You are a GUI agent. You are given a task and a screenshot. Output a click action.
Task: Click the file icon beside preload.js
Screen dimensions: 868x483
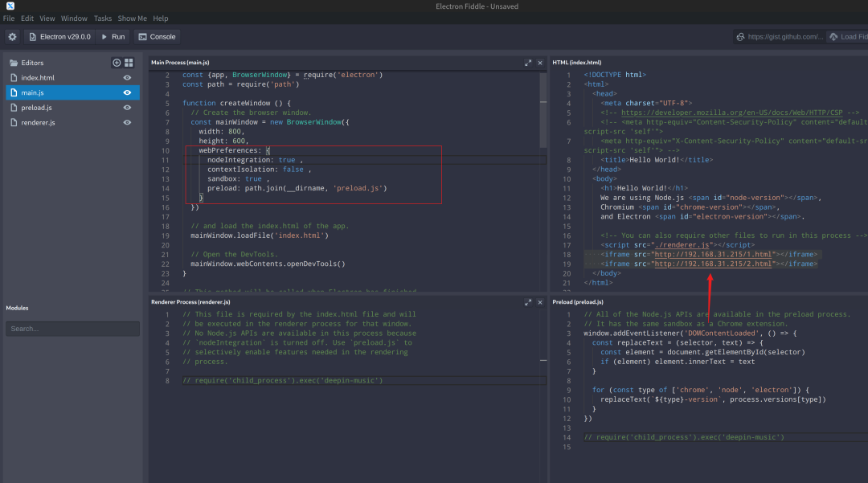click(14, 108)
